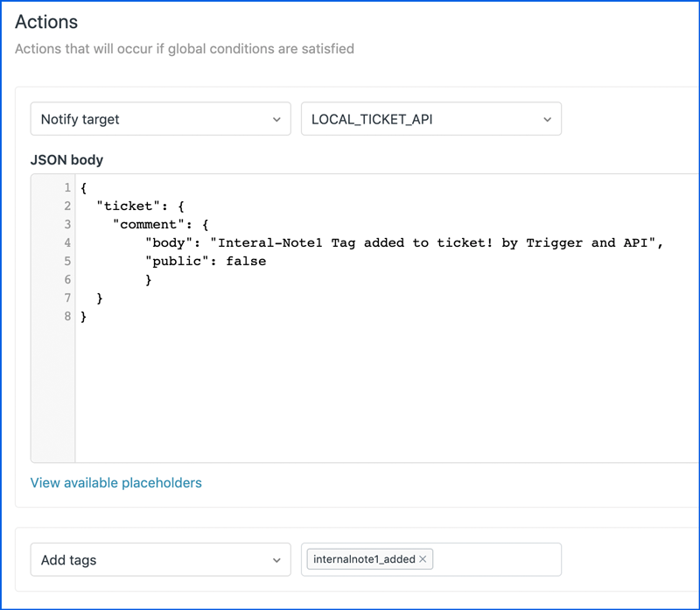This screenshot has width=700, height=610.
Task: Click line number 8 in the gutter
Action: point(67,316)
